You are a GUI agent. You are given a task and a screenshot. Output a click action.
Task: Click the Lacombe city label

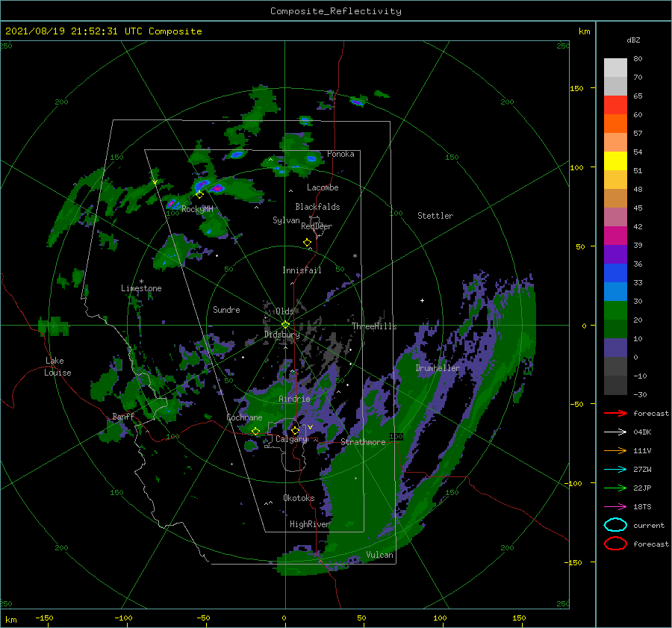pyautogui.click(x=323, y=187)
